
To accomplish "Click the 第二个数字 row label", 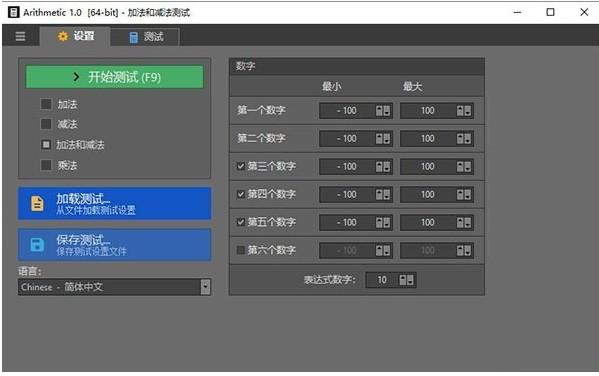I will click(x=261, y=138).
